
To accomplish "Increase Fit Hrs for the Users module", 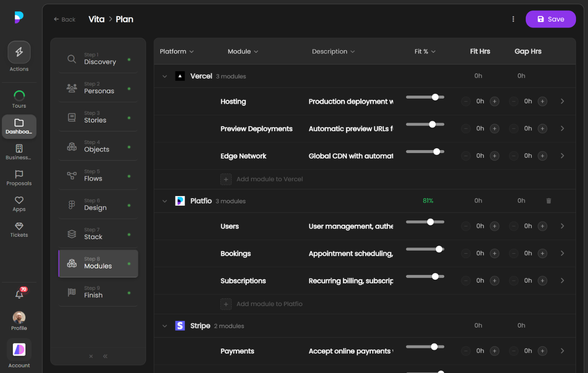I will coord(494,226).
